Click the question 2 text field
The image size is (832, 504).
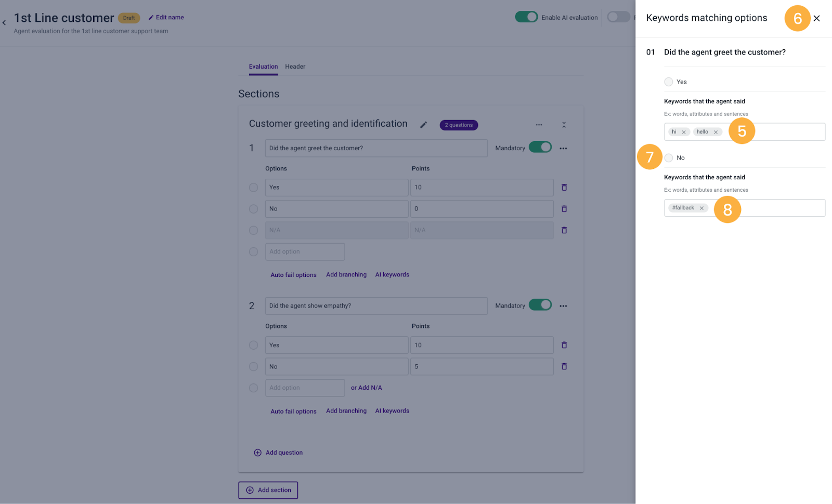point(376,306)
